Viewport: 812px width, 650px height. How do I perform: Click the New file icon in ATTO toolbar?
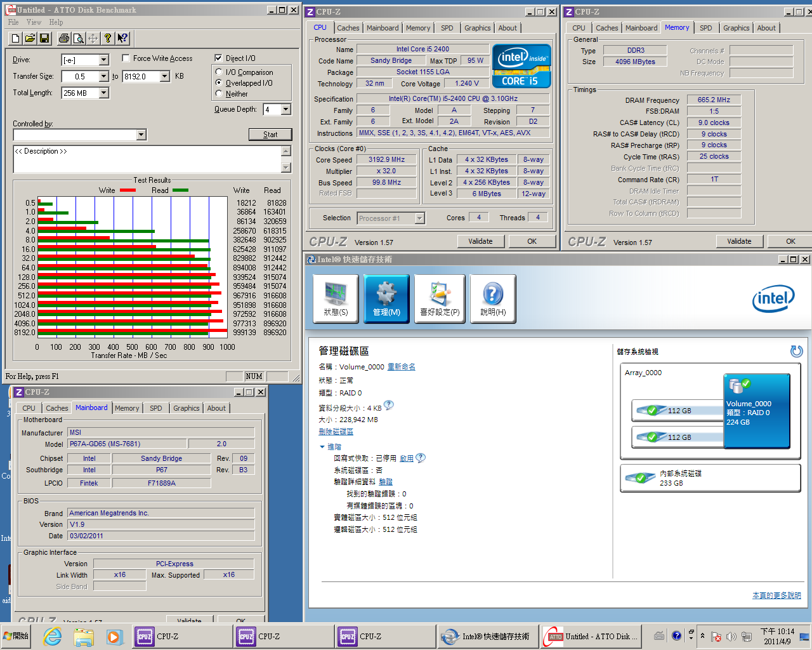[15, 38]
